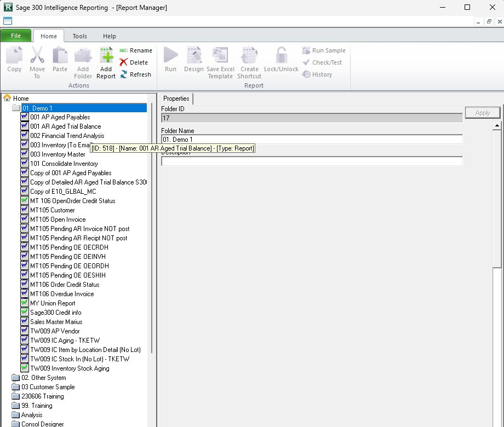Select MT105 Pending AR Invoice NOT post
Viewport: 504px width, 427px height.
click(80, 229)
